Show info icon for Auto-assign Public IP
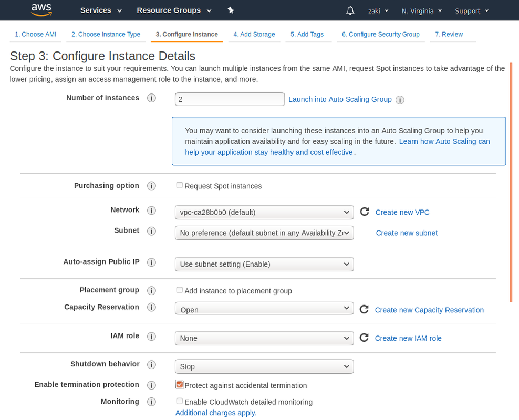519x420 pixels. click(x=151, y=262)
